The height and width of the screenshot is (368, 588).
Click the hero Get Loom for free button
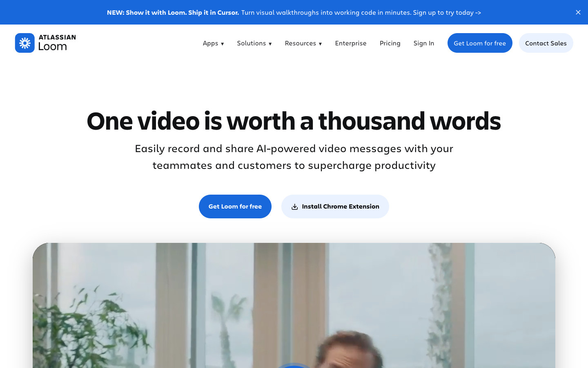click(235, 206)
